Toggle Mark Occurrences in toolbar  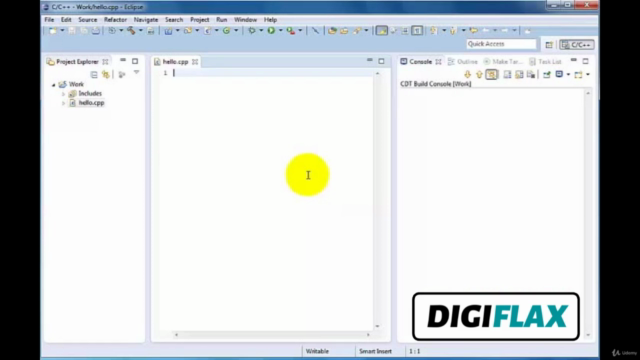click(x=382, y=31)
